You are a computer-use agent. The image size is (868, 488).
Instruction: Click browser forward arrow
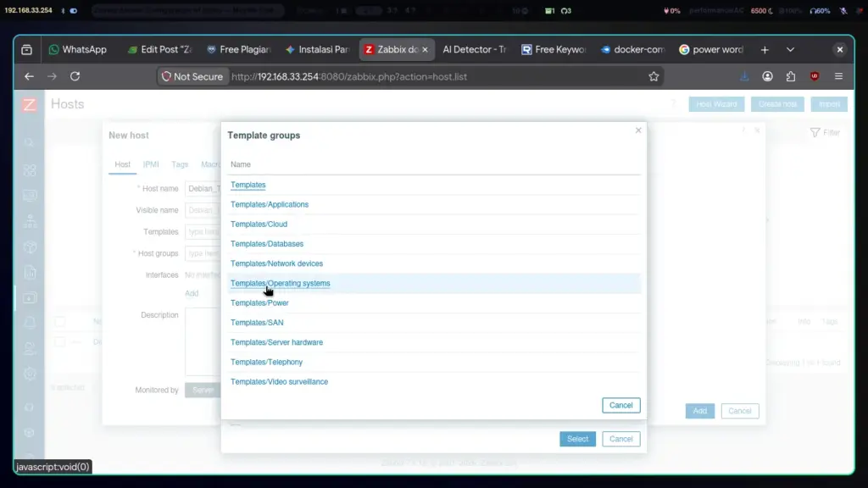pos(52,76)
